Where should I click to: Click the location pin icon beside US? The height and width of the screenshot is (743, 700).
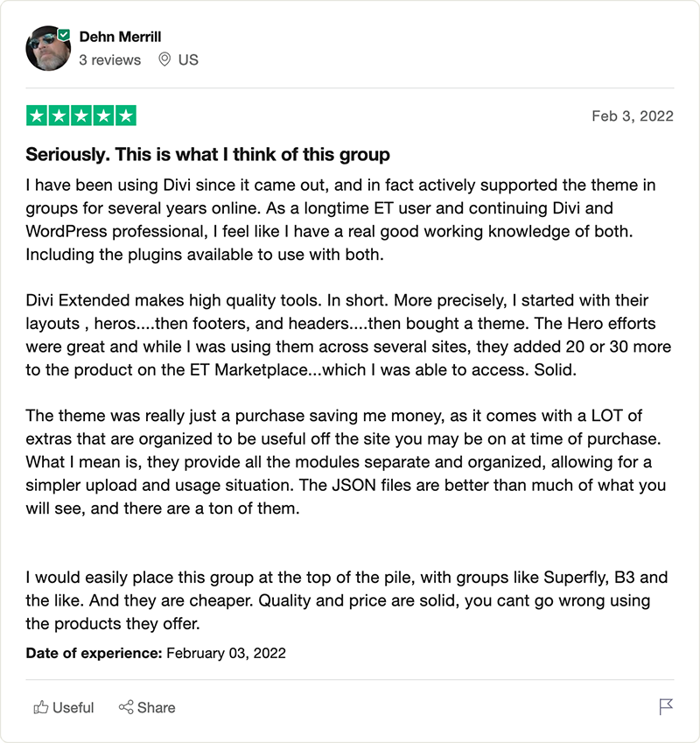point(164,60)
